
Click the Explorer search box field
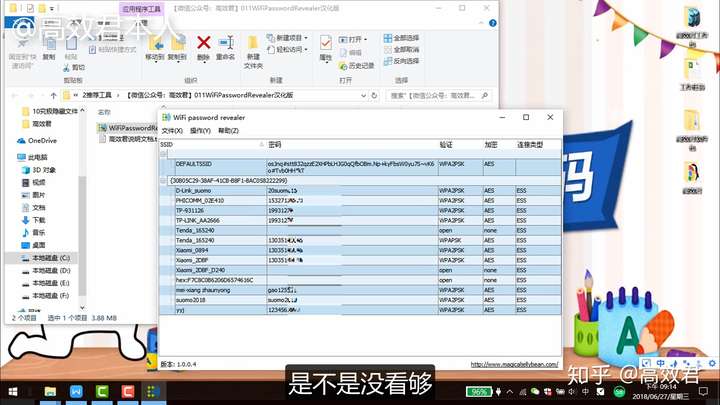(439, 96)
